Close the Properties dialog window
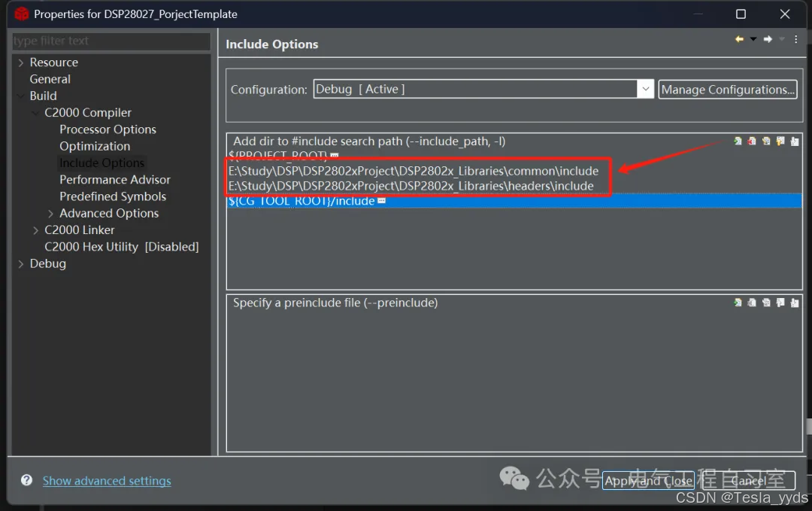The image size is (812, 511). pyautogui.click(x=785, y=14)
